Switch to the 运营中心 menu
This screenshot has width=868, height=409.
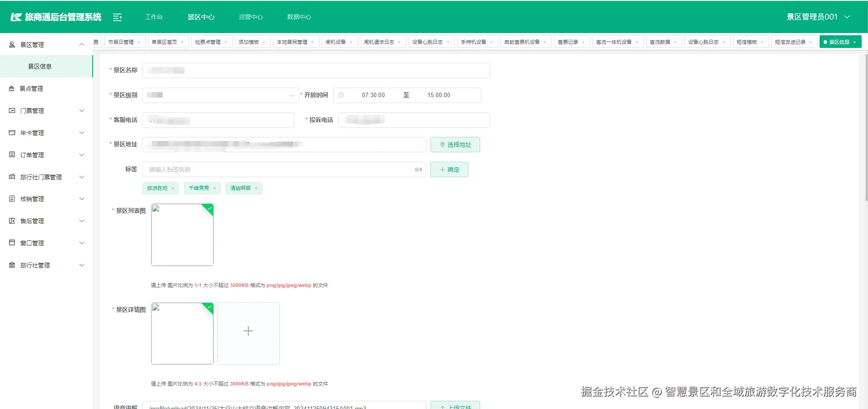tap(251, 17)
